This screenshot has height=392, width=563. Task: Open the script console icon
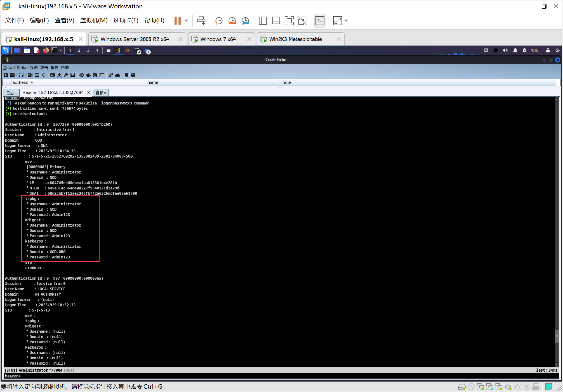[x=102, y=75]
